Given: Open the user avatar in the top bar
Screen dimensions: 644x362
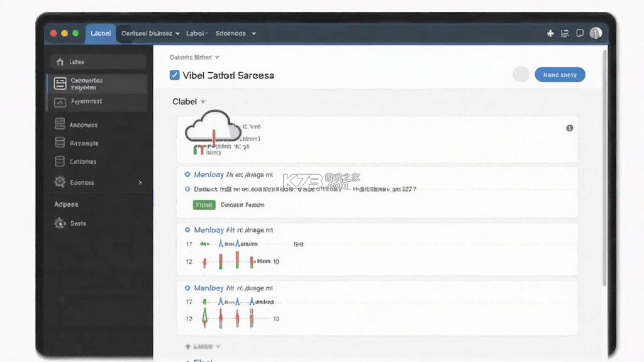Looking at the screenshot, I should [x=596, y=33].
